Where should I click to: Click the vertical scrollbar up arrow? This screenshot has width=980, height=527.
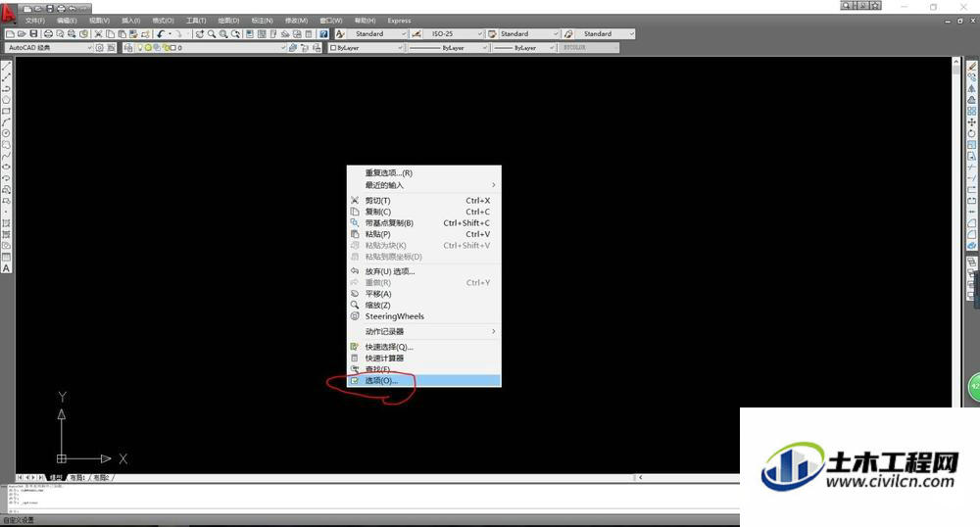point(956,61)
